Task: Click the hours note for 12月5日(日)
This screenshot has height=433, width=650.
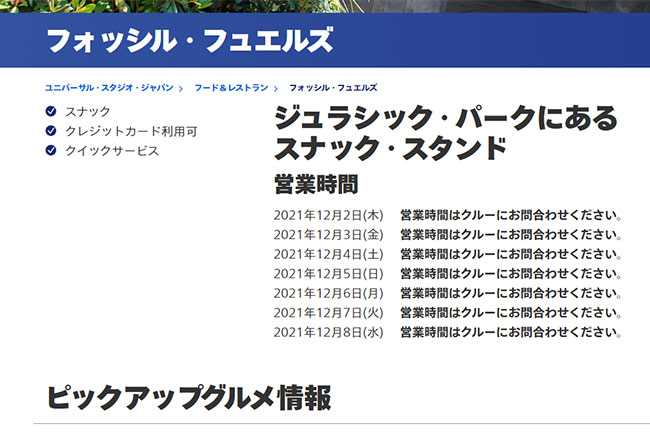Action: click(x=511, y=274)
